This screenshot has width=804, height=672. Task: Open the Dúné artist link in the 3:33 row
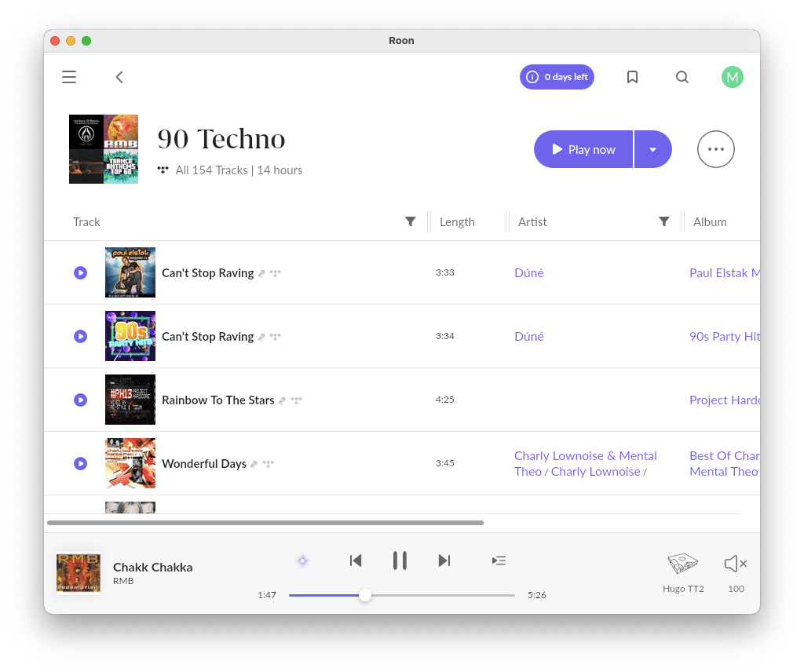[x=528, y=272]
